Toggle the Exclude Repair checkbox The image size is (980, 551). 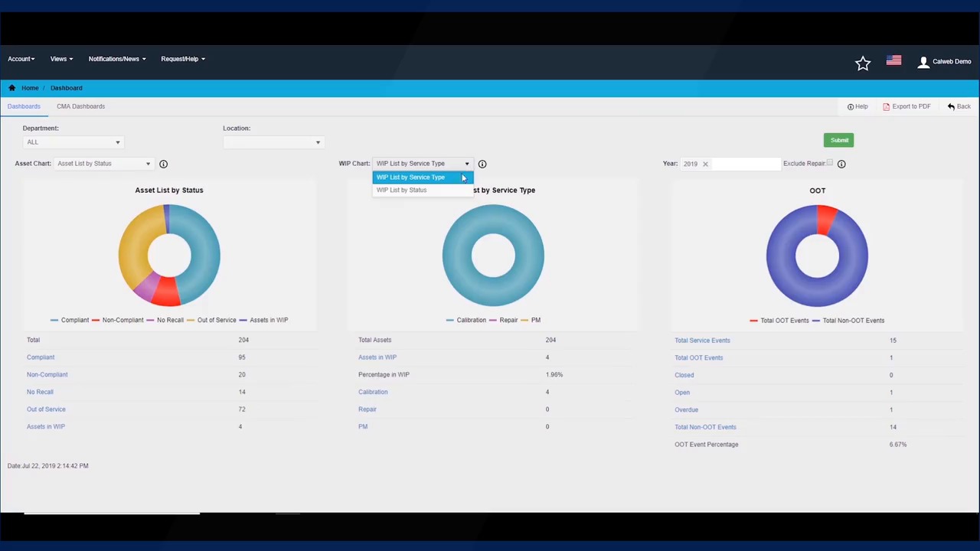pos(829,163)
